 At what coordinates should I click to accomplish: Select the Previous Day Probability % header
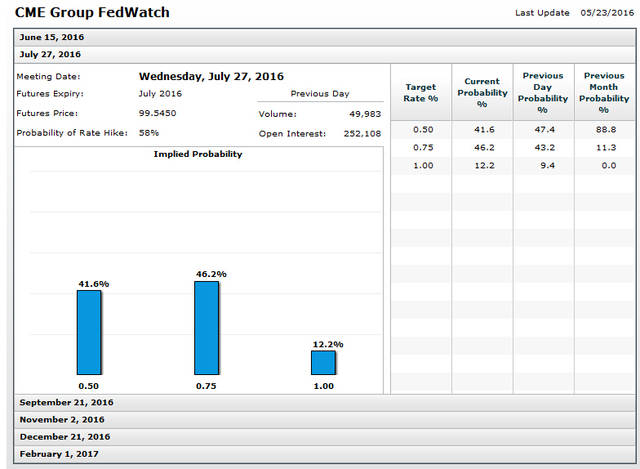[543, 93]
